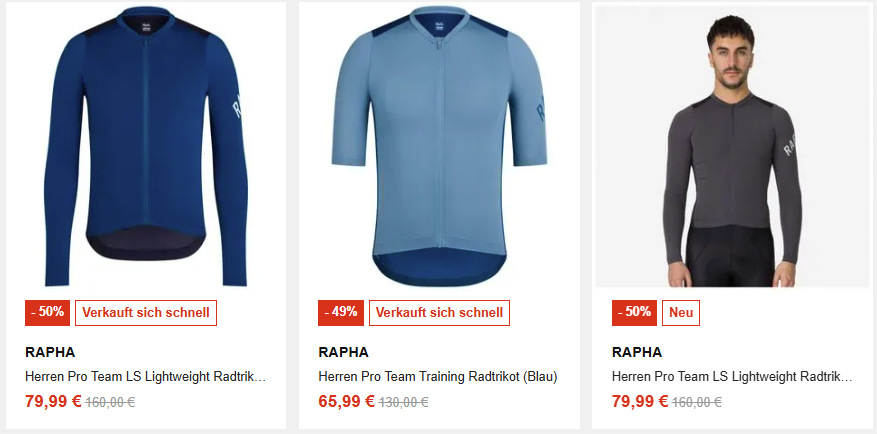Image resolution: width=877 pixels, height=434 pixels.
Task: Open the LS Lightweight title under grey jersey
Action: [732, 377]
